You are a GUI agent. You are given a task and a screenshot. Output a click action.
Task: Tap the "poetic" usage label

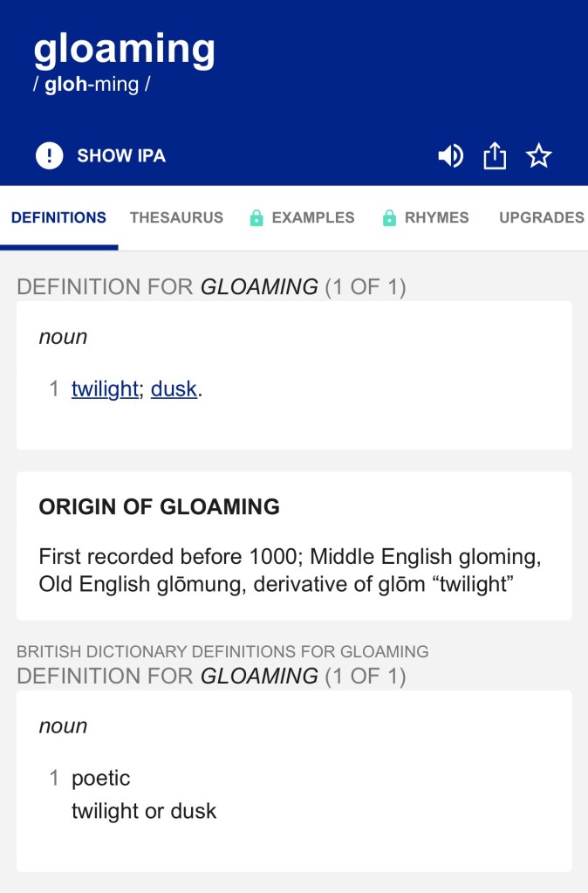click(101, 778)
